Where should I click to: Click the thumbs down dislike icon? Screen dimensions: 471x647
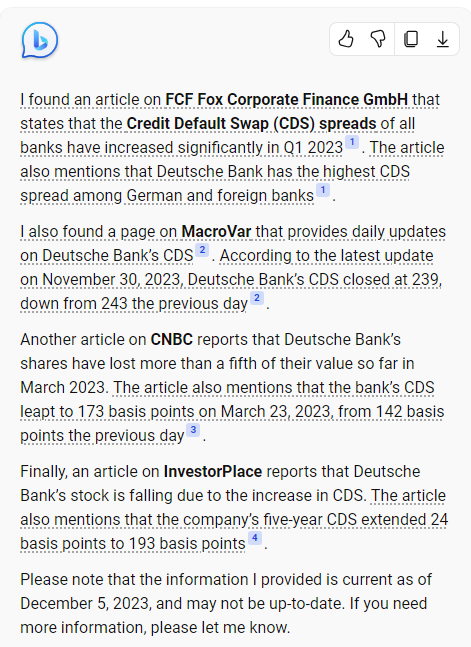(378, 39)
